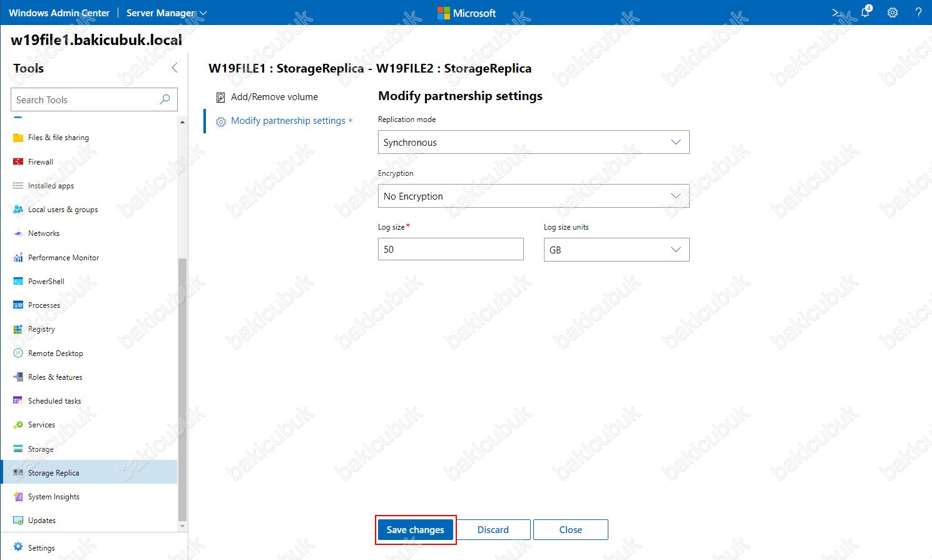Open the Encryption dropdown
932x560 pixels.
pyautogui.click(x=534, y=196)
